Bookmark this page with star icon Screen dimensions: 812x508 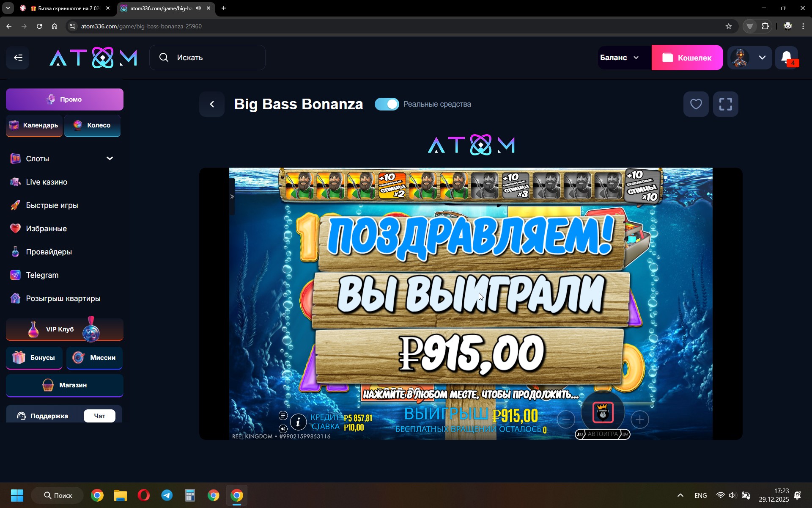click(728, 26)
